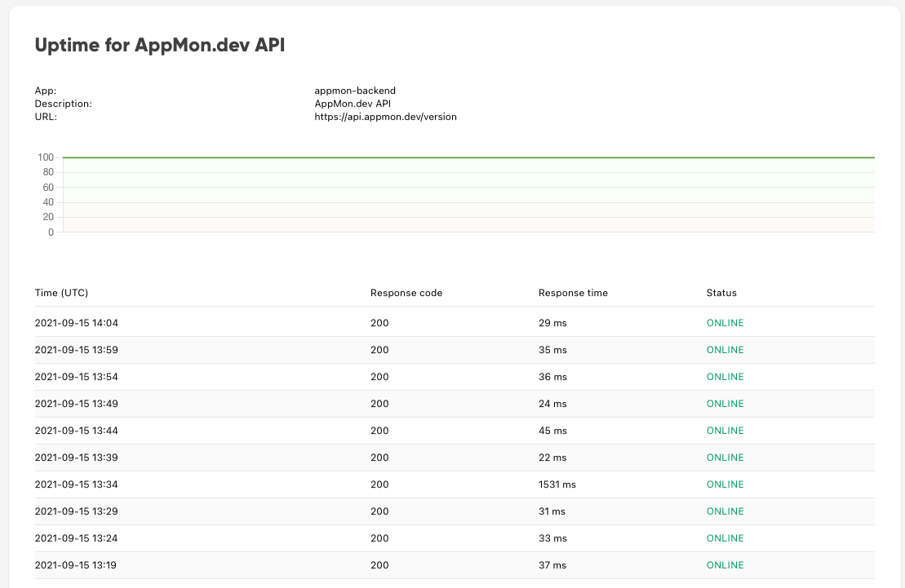The height and width of the screenshot is (588, 905).
Task: Click the https://api.appmon.dev/version URL
Action: [x=385, y=117]
